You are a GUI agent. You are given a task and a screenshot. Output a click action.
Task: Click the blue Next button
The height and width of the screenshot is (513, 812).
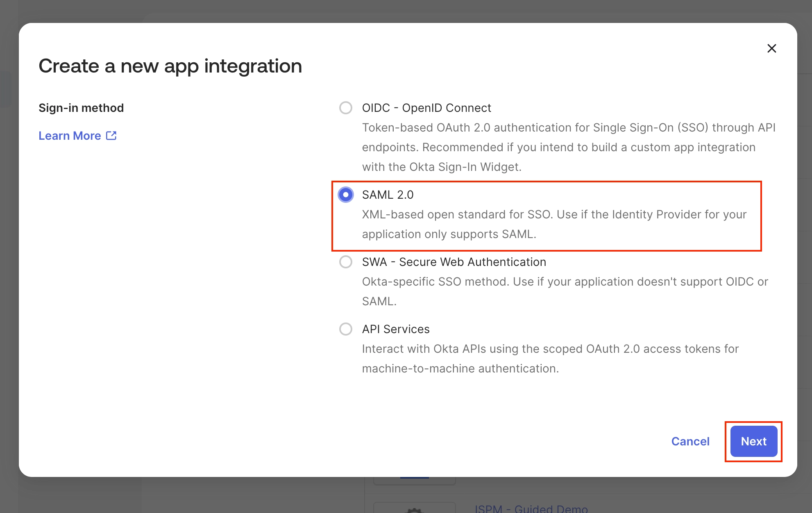(x=753, y=441)
